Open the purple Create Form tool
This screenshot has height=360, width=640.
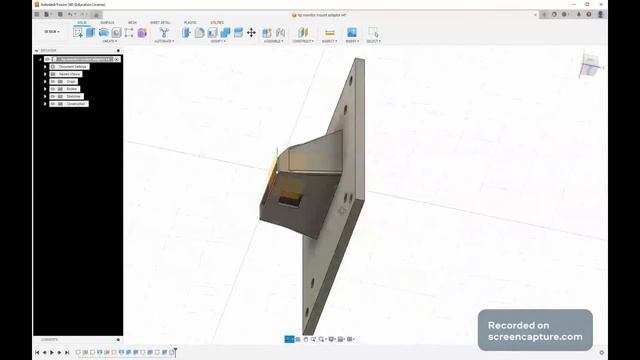point(142,32)
